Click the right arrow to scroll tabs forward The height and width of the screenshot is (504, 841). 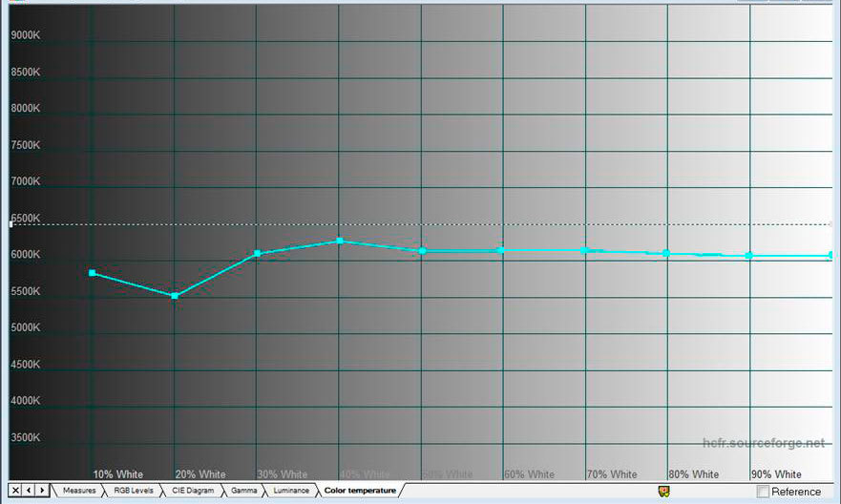[42, 490]
